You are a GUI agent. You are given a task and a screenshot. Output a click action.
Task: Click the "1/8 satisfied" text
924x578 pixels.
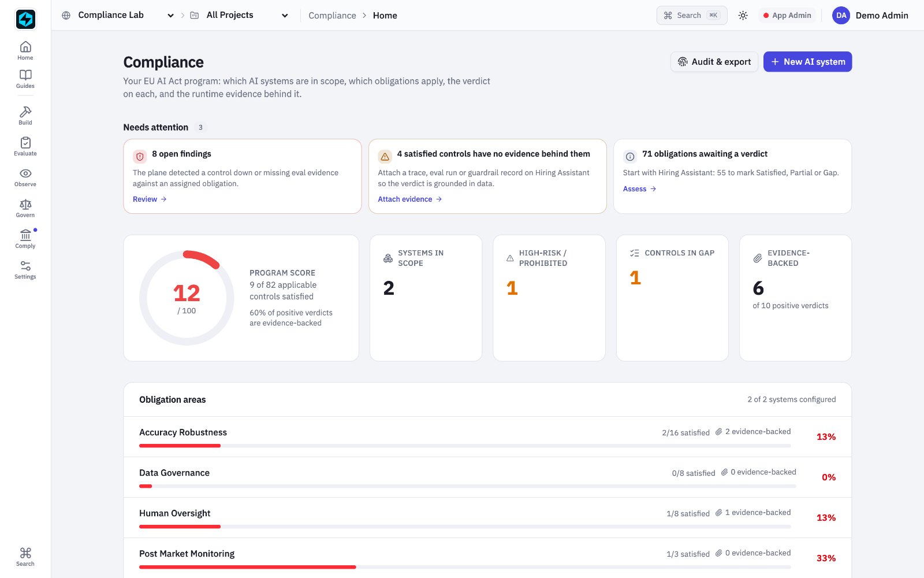pyautogui.click(x=688, y=514)
